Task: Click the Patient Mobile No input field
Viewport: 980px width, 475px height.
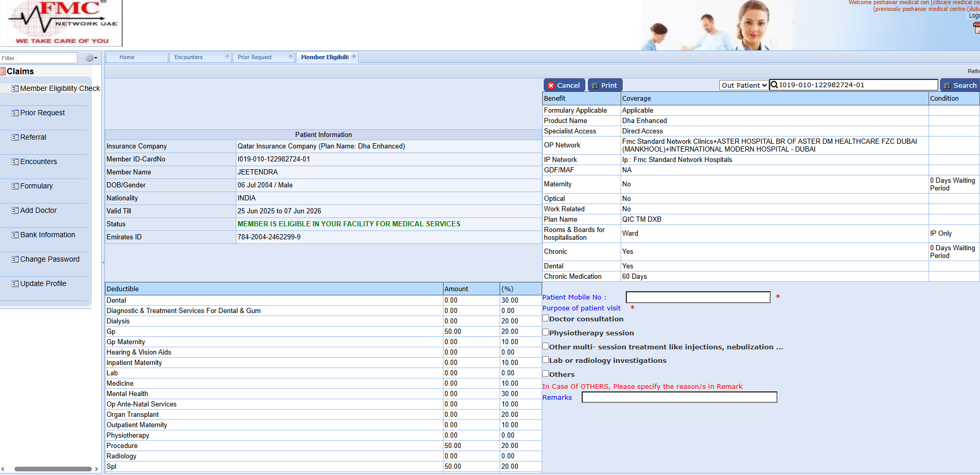Action: click(697, 297)
